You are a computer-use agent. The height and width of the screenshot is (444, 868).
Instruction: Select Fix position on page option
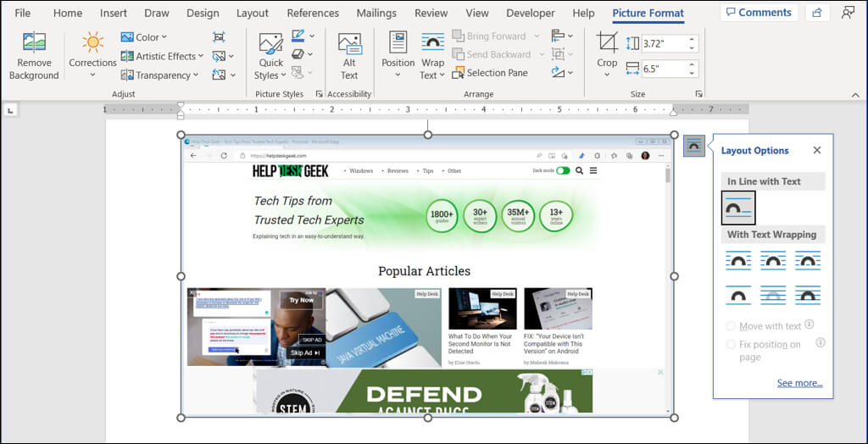(732, 344)
